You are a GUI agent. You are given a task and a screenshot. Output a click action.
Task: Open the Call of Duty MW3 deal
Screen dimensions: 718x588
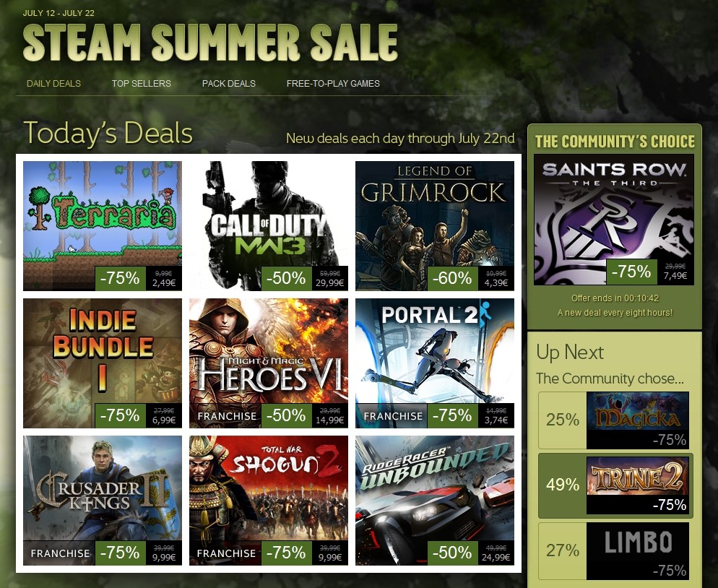pos(268,226)
